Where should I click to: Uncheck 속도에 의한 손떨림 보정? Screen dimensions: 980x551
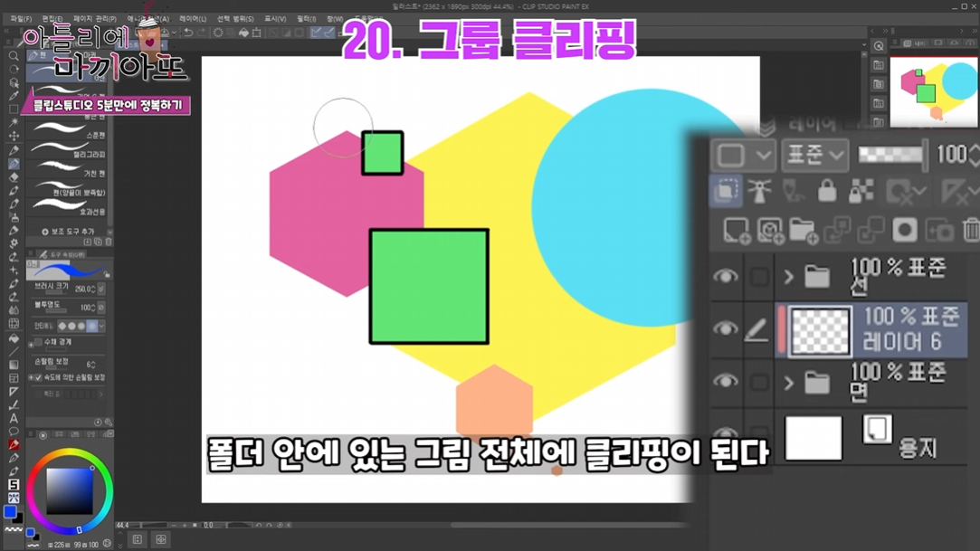coord(38,378)
